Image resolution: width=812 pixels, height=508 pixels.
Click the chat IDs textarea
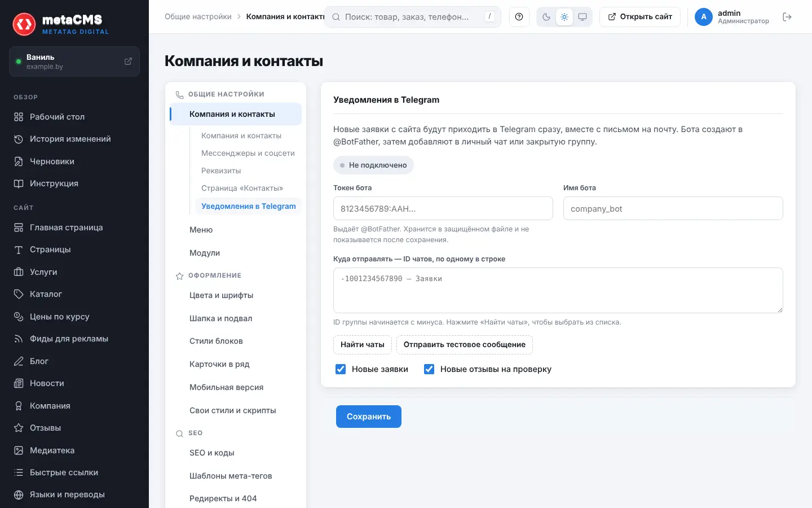tap(558, 290)
